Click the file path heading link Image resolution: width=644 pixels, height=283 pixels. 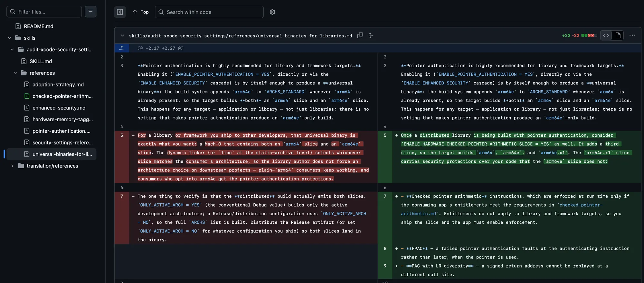pyautogui.click(x=241, y=36)
